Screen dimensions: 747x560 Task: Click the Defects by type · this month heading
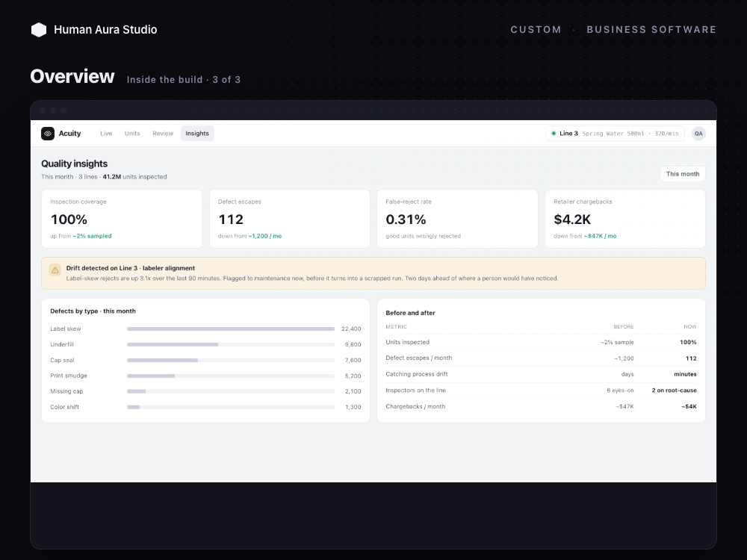coord(93,311)
